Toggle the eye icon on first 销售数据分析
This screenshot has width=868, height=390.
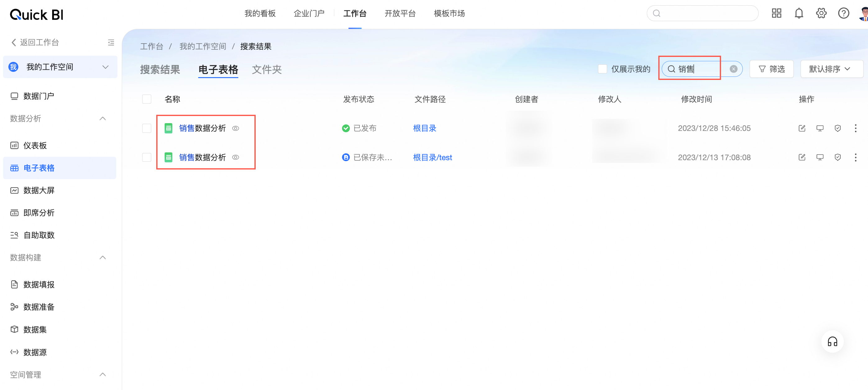coord(235,128)
